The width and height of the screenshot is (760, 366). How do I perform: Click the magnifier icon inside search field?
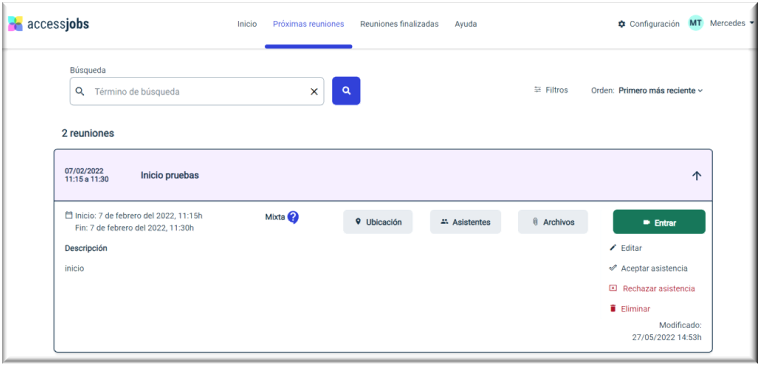click(x=80, y=91)
